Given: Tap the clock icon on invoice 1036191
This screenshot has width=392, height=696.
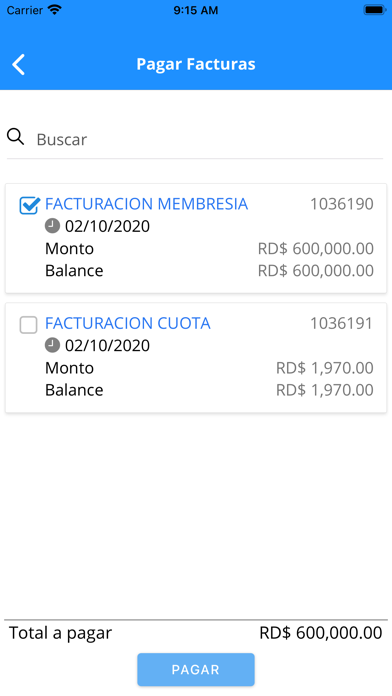Looking at the screenshot, I should tap(52, 345).
